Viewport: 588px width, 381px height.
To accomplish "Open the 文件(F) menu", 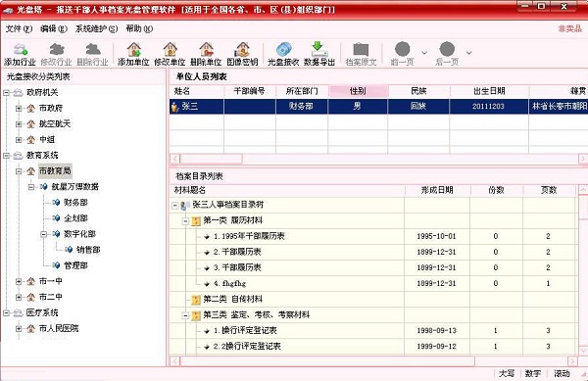I will pos(19,28).
